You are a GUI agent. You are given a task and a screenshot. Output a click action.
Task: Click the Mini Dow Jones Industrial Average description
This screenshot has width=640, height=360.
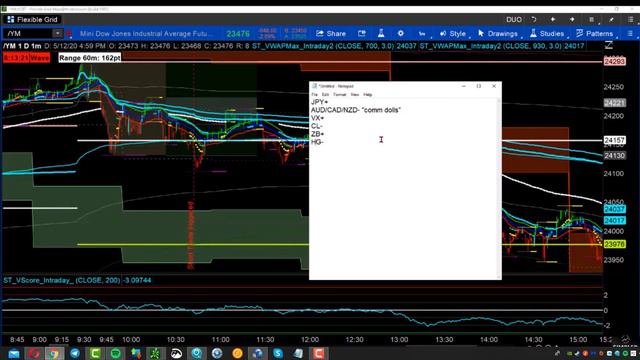point(146,33)
